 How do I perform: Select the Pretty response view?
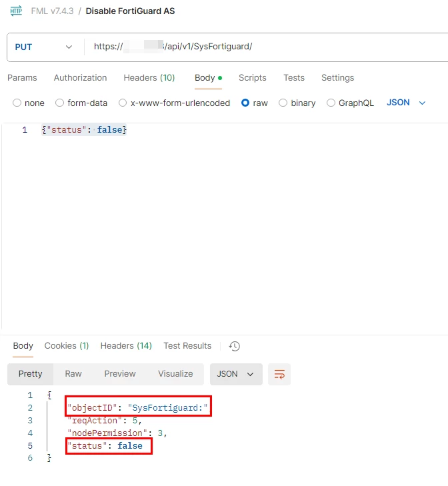(31, 374)
